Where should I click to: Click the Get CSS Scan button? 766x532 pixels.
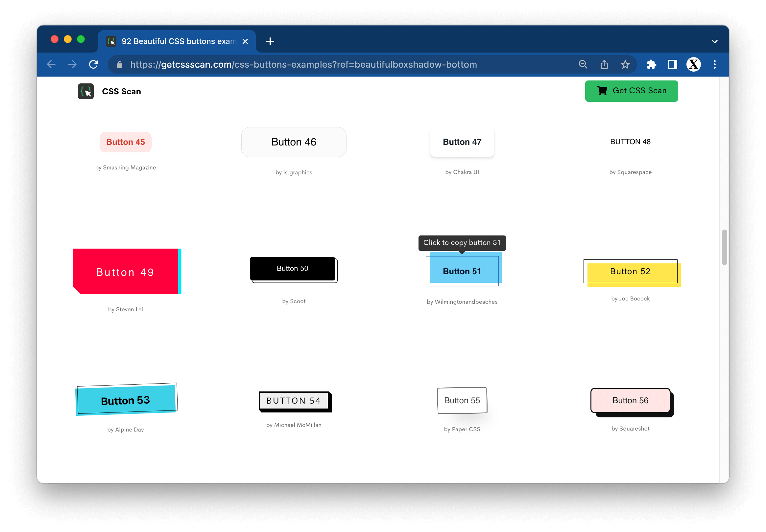631,91
